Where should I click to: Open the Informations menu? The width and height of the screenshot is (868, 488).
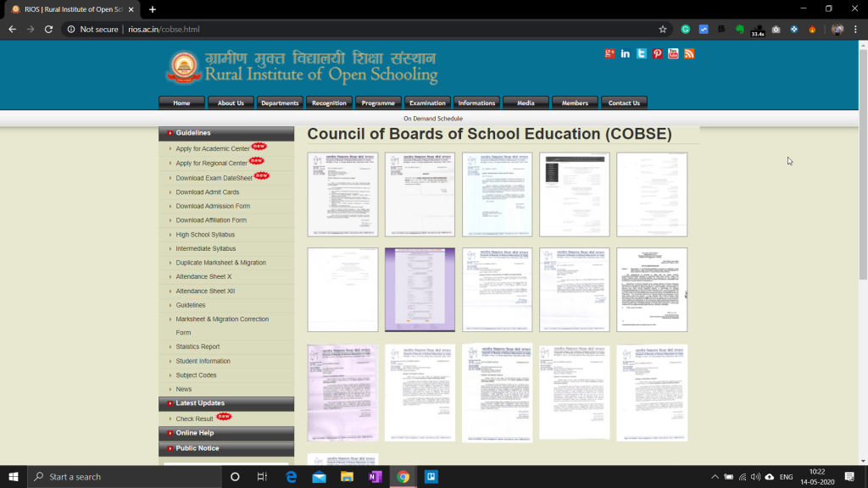tap(476, 103)
